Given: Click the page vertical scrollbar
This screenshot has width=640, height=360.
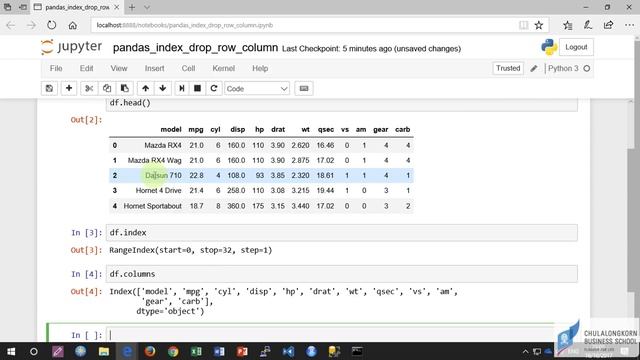Looking at the screenshot, I should pyautogui.click(x=632, y=220).
